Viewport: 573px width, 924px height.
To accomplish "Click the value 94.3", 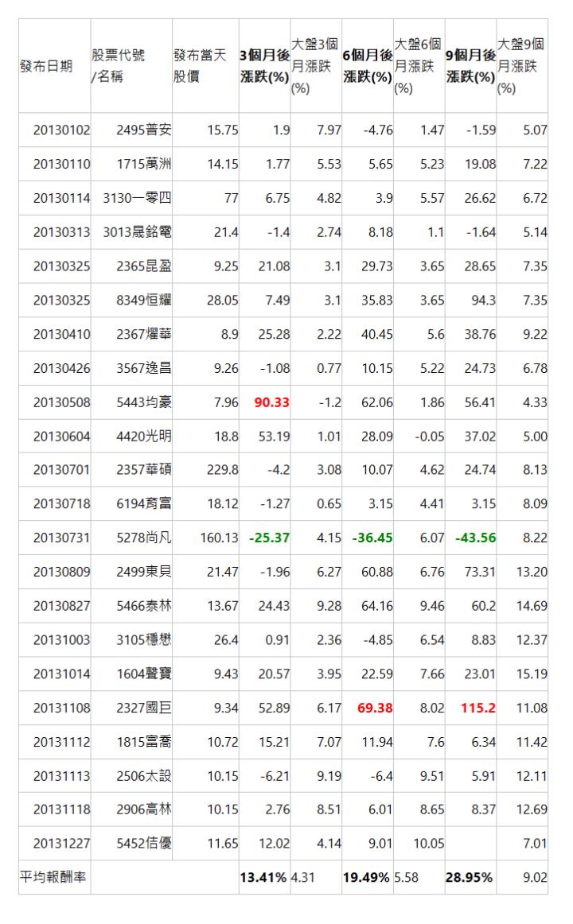I will point(483,301).
